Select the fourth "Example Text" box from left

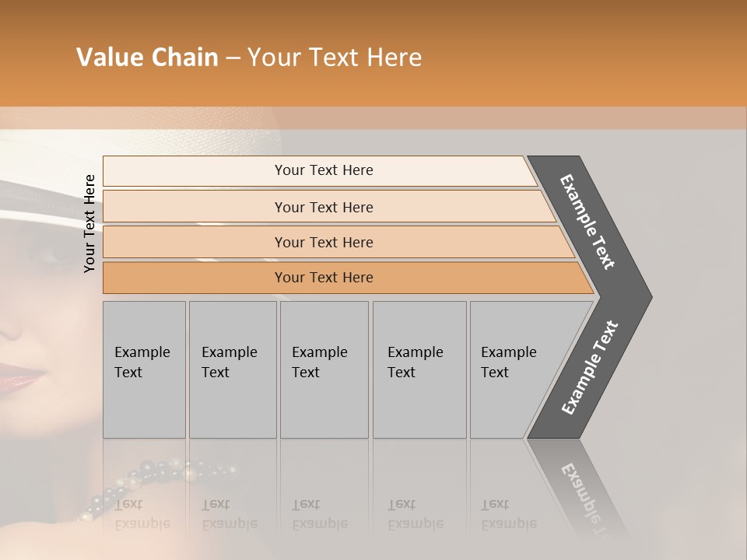(x=419, y=369)
